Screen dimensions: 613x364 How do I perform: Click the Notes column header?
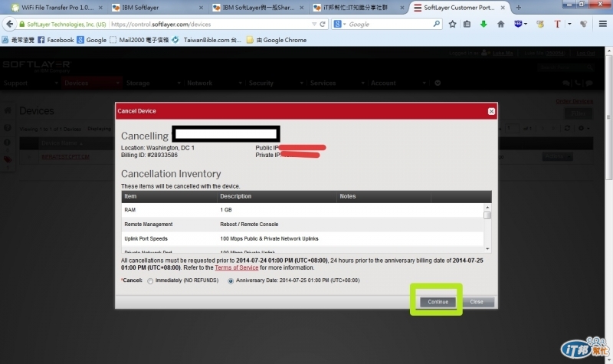tap(383, 196)
